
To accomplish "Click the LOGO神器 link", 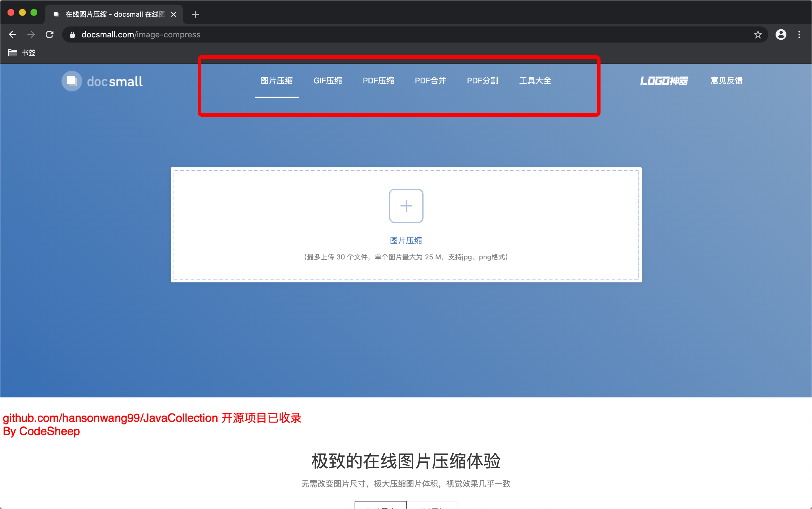I will [x=664, y=81].
